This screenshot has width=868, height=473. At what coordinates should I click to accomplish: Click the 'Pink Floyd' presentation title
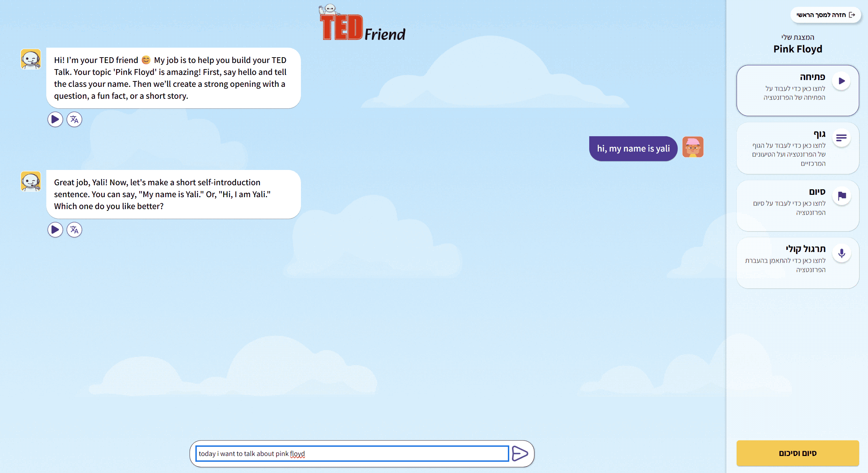click(x=798, y=49)
